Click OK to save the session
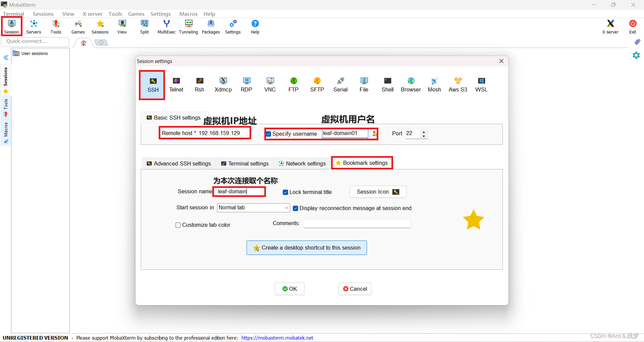This screenshot has height=342, width=644. [x=289, y=289]
